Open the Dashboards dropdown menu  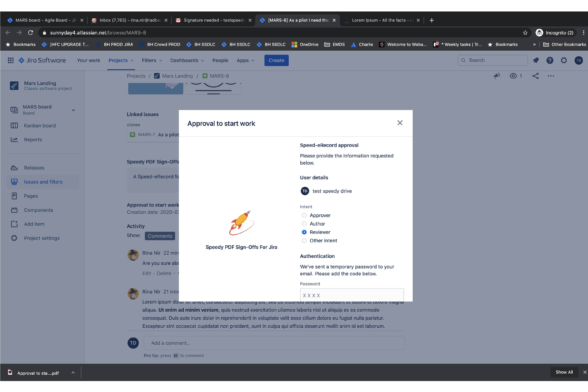tap(187, 61)
